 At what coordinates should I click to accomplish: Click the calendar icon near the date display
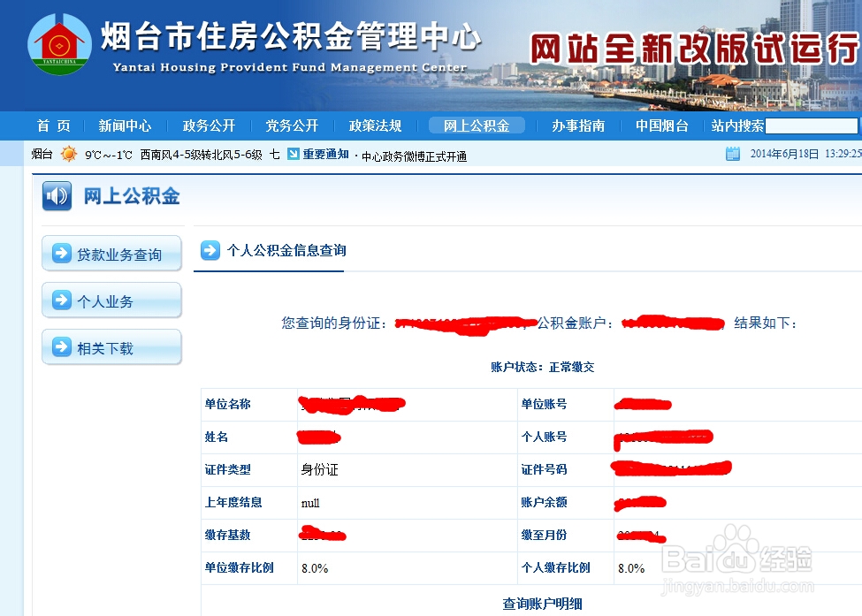click(734, 153)
